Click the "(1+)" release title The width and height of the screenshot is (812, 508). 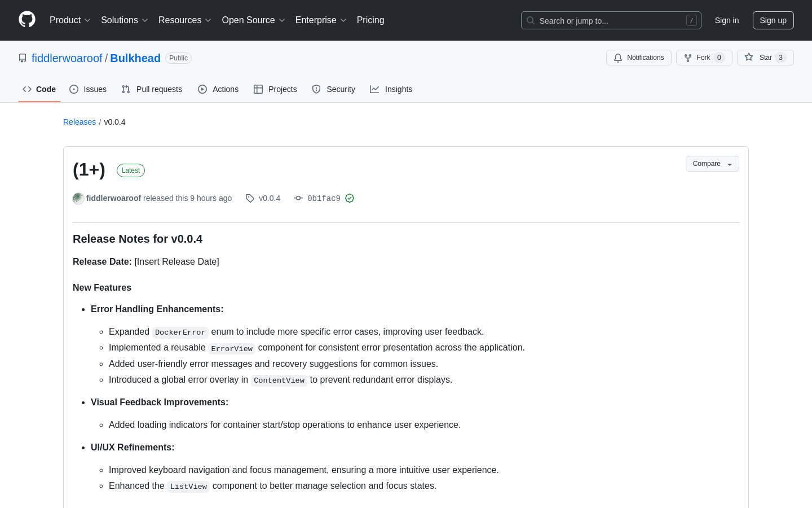click(x=89, y=170)
